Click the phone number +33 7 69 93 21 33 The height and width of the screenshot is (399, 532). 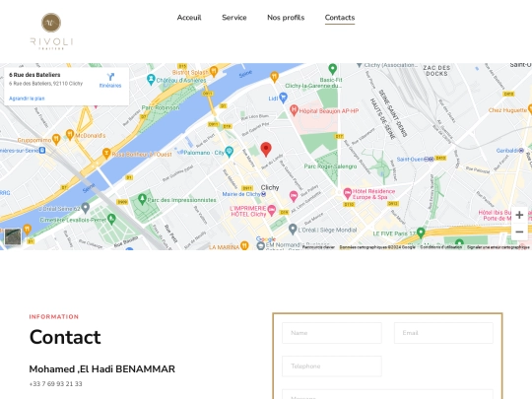click(55, 384)
